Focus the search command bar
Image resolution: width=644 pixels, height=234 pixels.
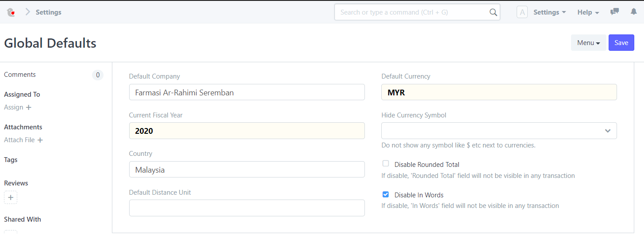tap(417, 12)
